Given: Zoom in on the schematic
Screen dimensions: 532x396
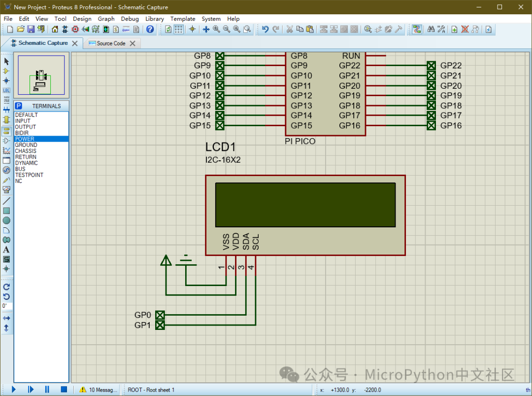Looking at the screenshot, I should tap(216, 30).
